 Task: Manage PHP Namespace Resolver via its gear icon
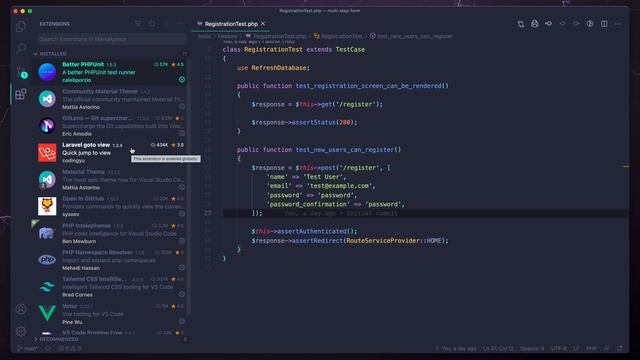pyautogui.click(x=182, y=267)
